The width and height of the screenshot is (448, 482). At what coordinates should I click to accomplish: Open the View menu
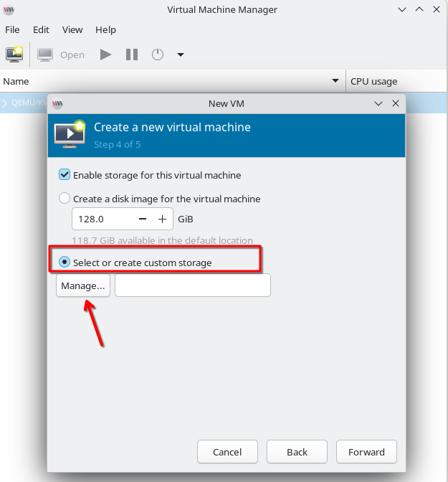[72, 30]
